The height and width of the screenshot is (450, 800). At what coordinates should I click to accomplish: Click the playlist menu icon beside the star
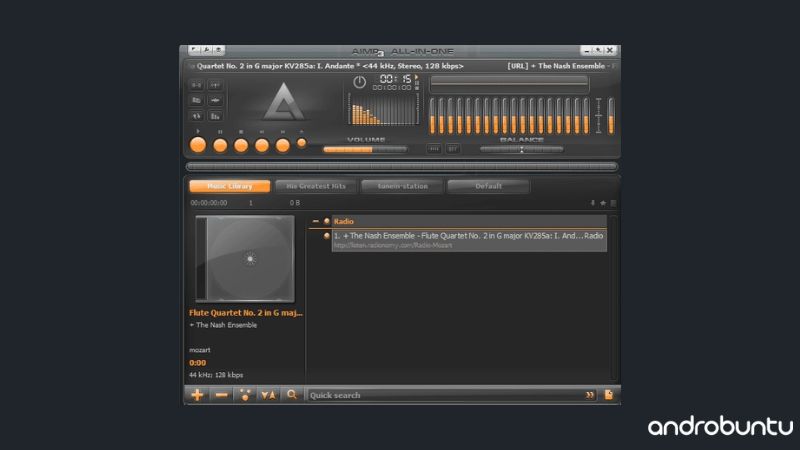pos(613,203)
